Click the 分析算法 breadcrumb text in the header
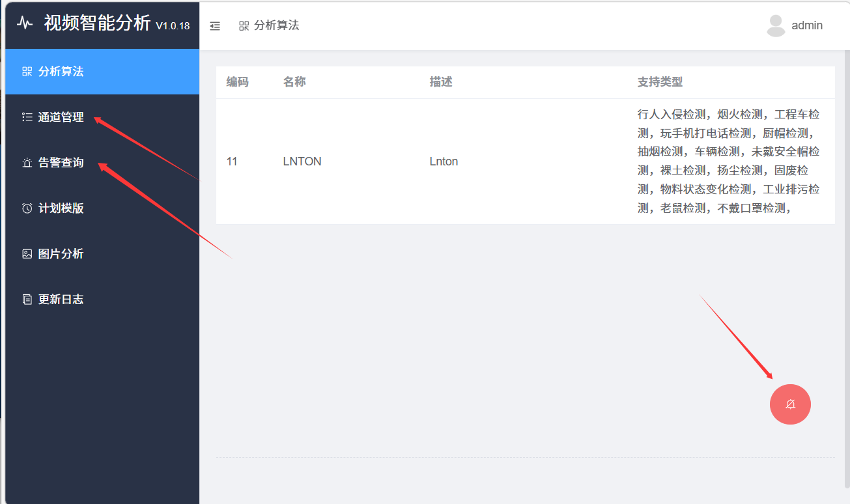The height and width of the screenshot is (504, 850). tap(276, 25)
